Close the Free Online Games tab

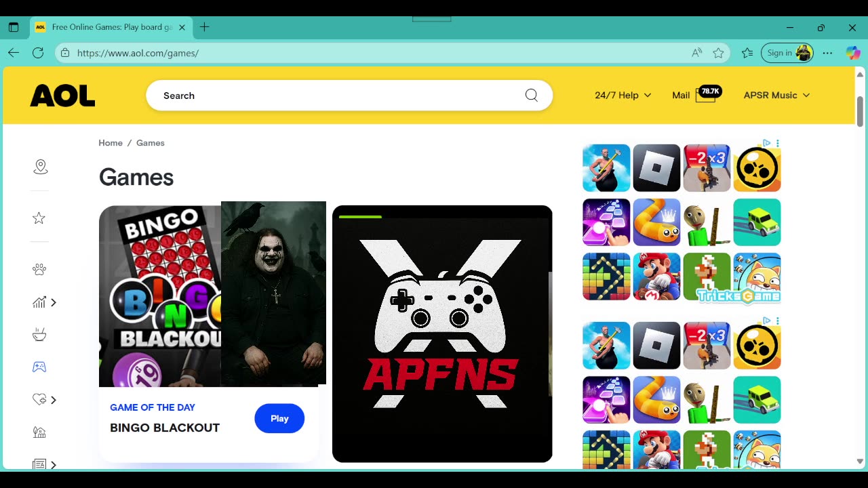[x=182, y=27]
